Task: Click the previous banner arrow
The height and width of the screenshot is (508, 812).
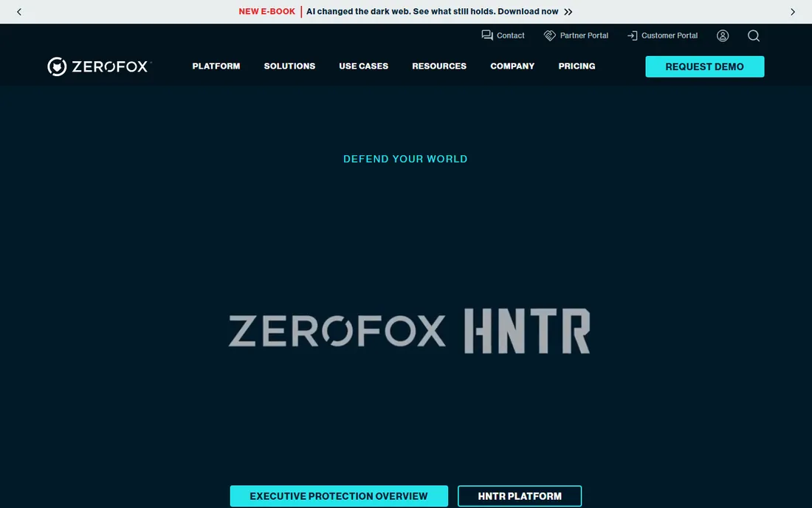Action: [x=19, y=12]
